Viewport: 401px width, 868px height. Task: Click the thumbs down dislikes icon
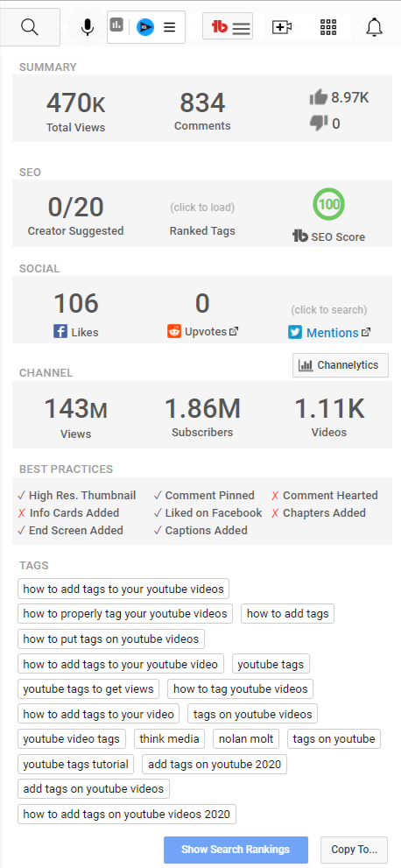[x=319, y=123]
